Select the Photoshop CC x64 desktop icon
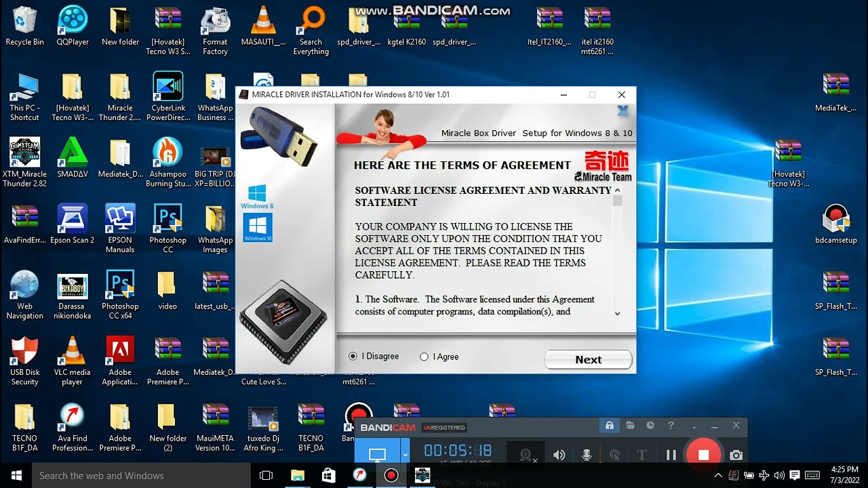The width and height of the screenshot is (868, 488). (120, 295)
